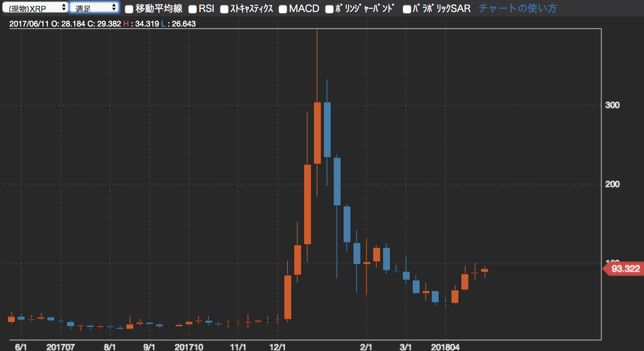This screenshot has height=351, width=644.
Task: Select the tallest orange candle at the peak
Action: tap(317, 133)
